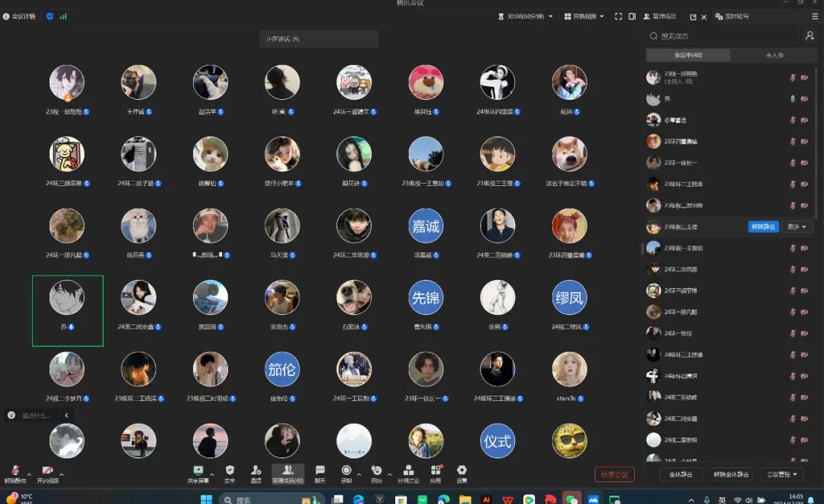The width and height of the screenshot is (824, 504).
Task: Toggle the unmute (解除静音) microphone button
Action: [x=14, y=471]
